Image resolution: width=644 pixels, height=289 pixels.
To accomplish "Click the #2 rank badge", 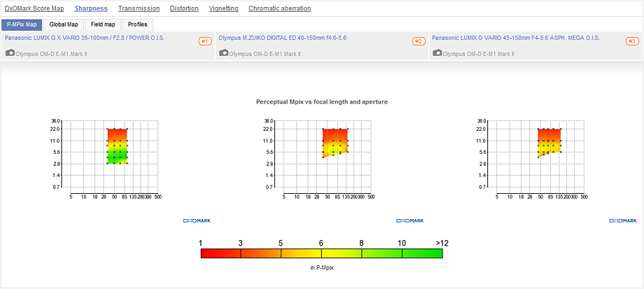I will (418, 41).
